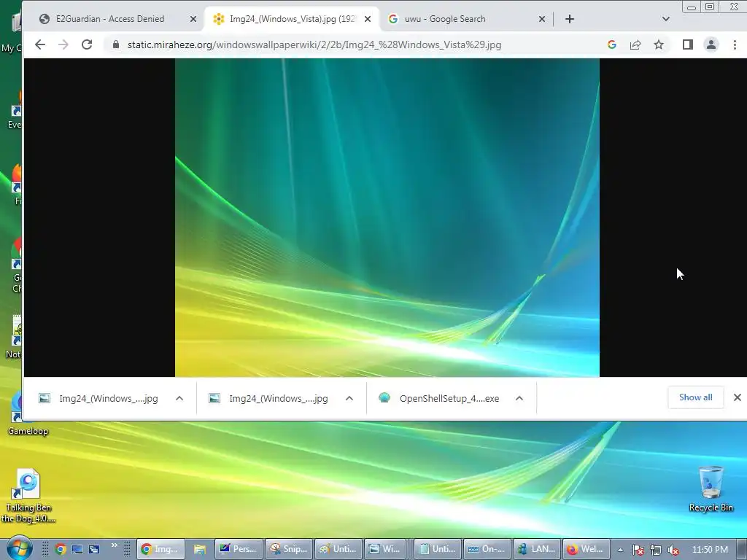747x560 pixels.
Task: Click the Action Center flag tray icon
Action: (x=638, y=550)
